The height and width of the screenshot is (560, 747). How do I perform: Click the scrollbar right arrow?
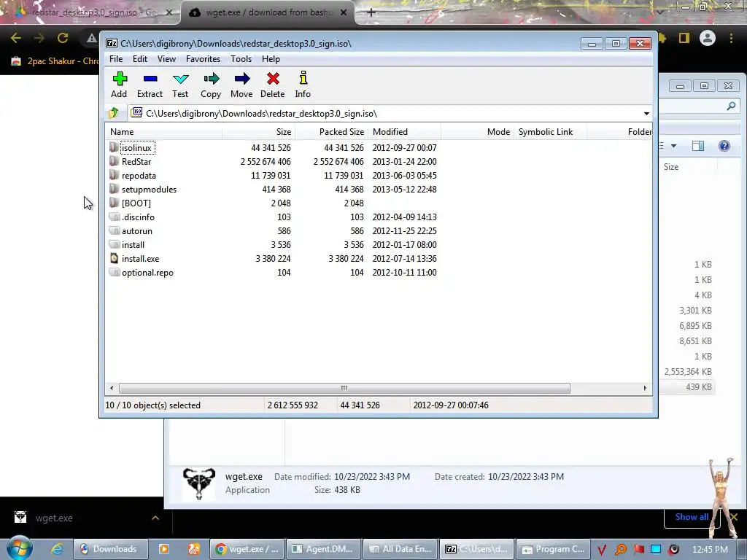[645, 388]
